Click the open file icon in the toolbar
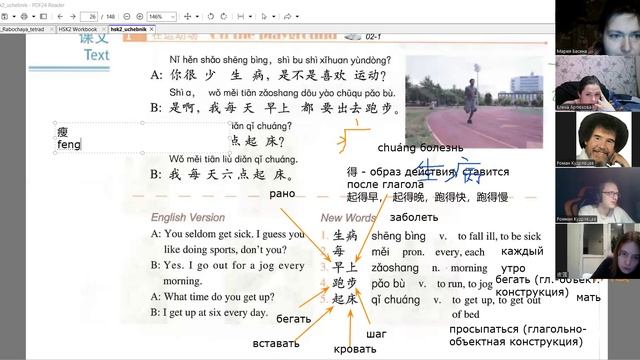640x360 pixels. click(5, 16)
